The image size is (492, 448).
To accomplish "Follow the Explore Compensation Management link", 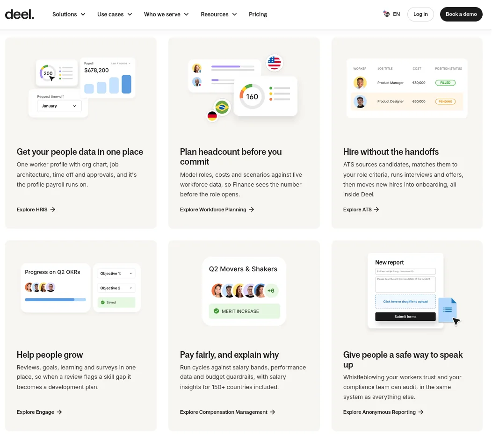I will [x=227, y=412].
